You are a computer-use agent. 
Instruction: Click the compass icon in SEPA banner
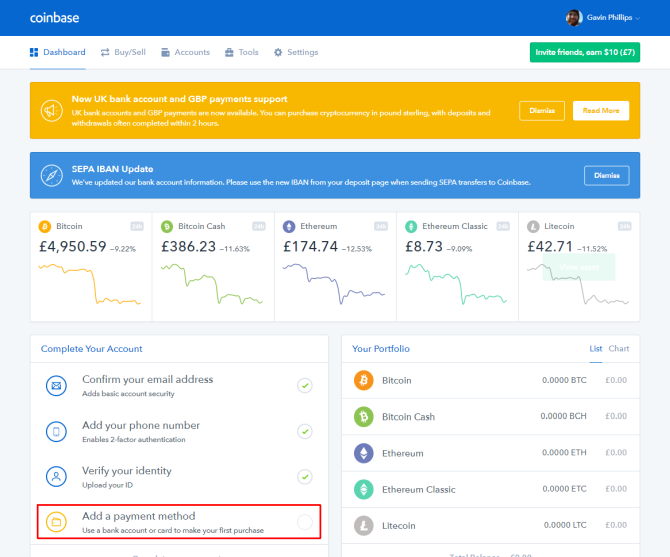pos(52,176)
